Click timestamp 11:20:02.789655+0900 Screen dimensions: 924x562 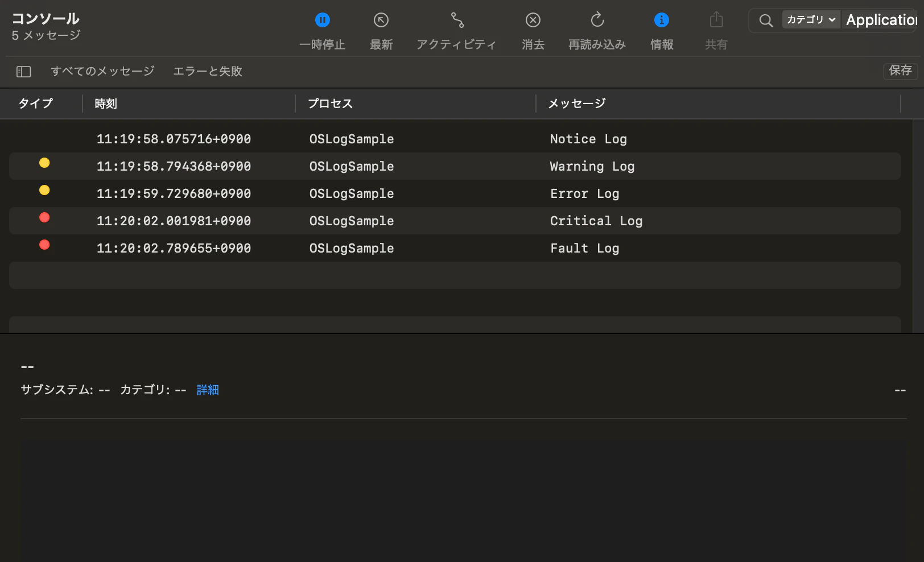point(174,248)
